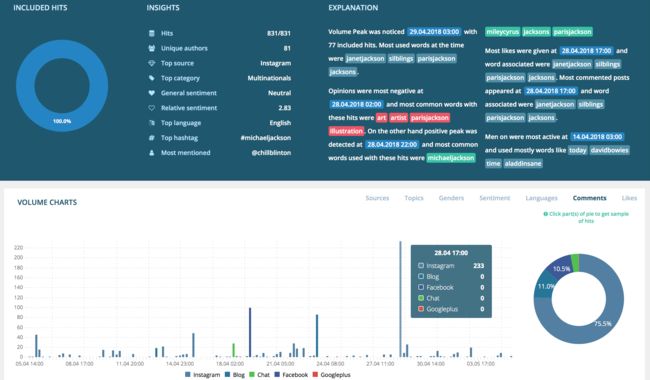Click the green 'parisjackson' keyword tag
Viewport: 650px width, 380px height.
(572, 32)
